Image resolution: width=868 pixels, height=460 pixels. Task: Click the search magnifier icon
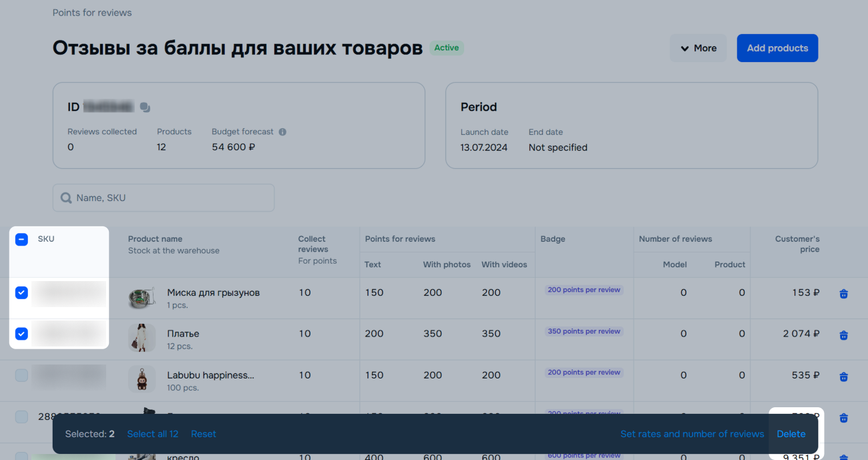66,198
